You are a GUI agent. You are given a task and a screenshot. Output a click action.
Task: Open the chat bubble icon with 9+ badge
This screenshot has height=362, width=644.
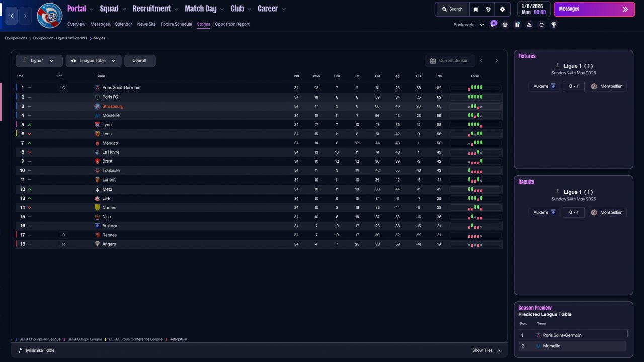493,24
